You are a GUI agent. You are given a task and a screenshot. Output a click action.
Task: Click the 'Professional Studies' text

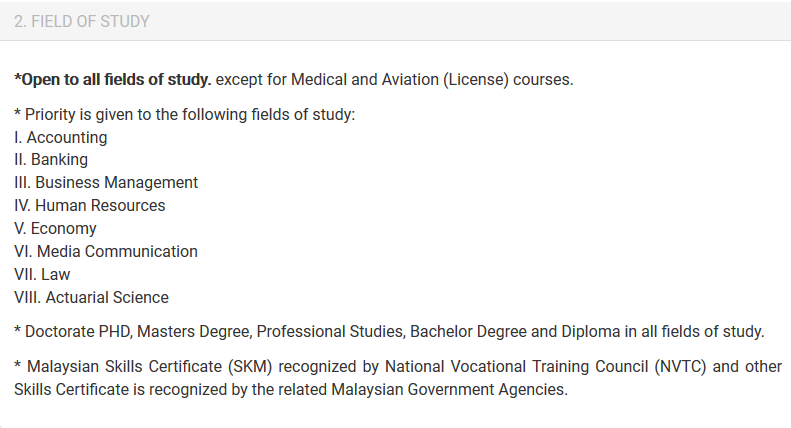coord(331,332)
